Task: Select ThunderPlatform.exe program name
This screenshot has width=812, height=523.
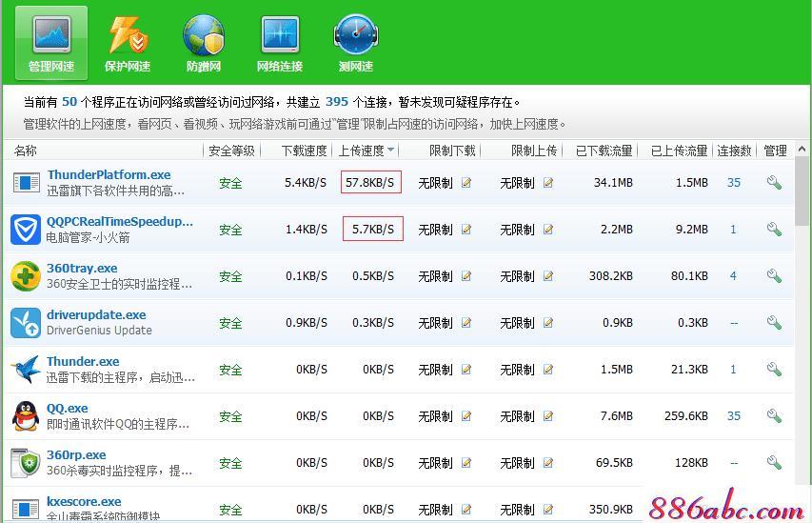Action: pos(109,174)
